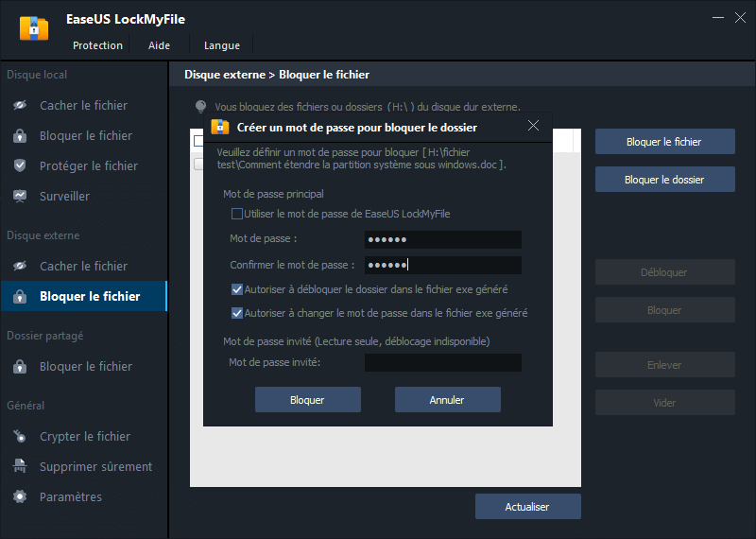Open the Aide menu

159,45
